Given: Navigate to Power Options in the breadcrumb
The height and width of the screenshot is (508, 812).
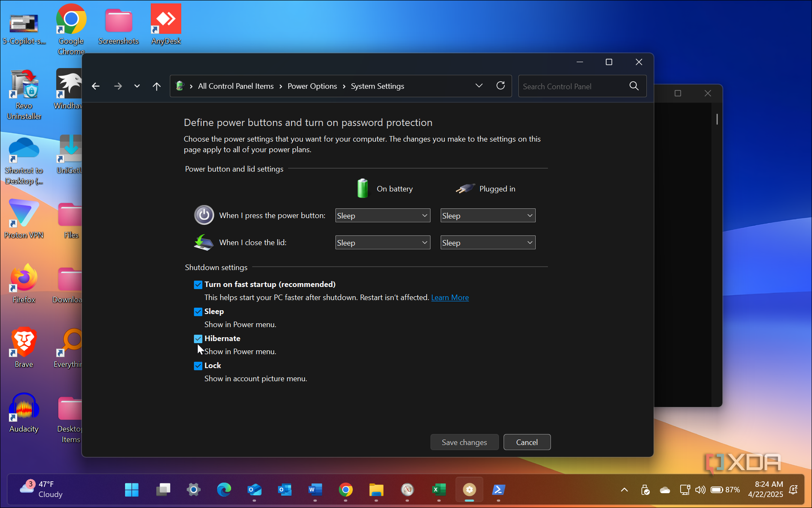Looking at the screenshot, I should [x=312, y=86].
